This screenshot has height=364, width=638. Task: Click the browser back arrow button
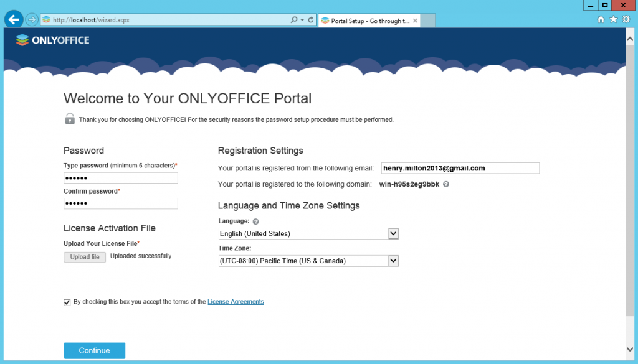[14, 19]
